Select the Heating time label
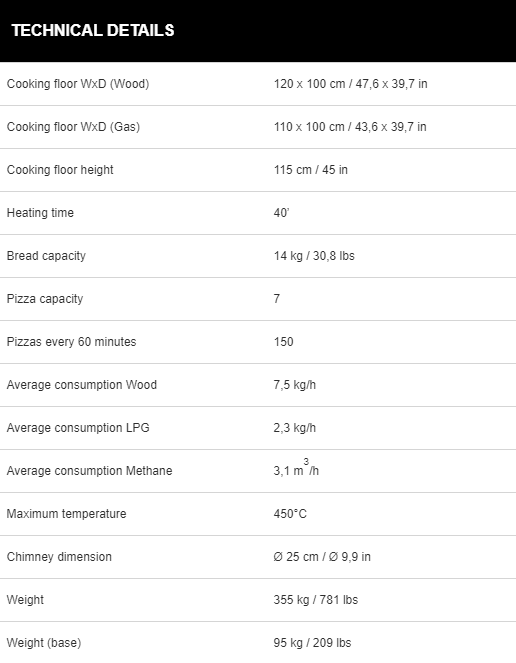 (40, 213)
